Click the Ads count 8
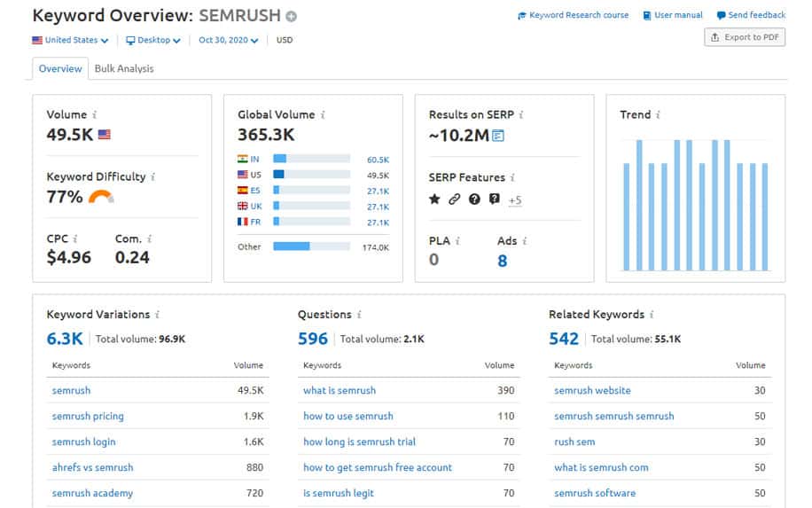 point(502,261)
